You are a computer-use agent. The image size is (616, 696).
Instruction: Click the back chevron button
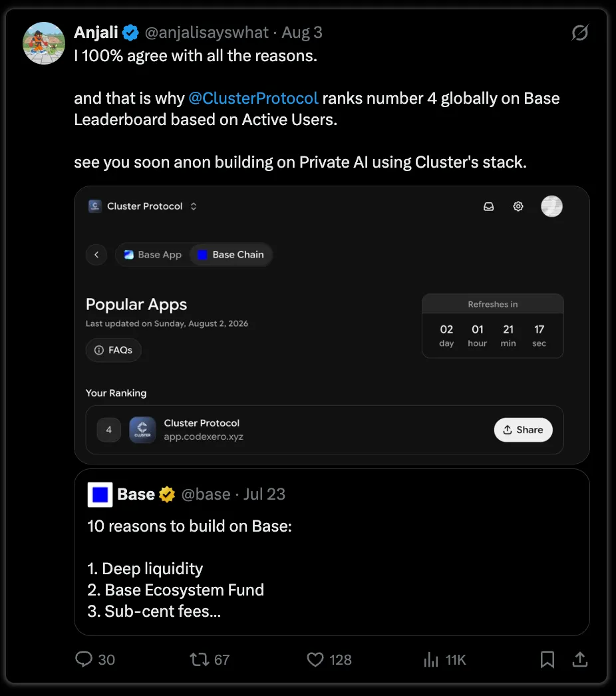click(x=96, y=255)
